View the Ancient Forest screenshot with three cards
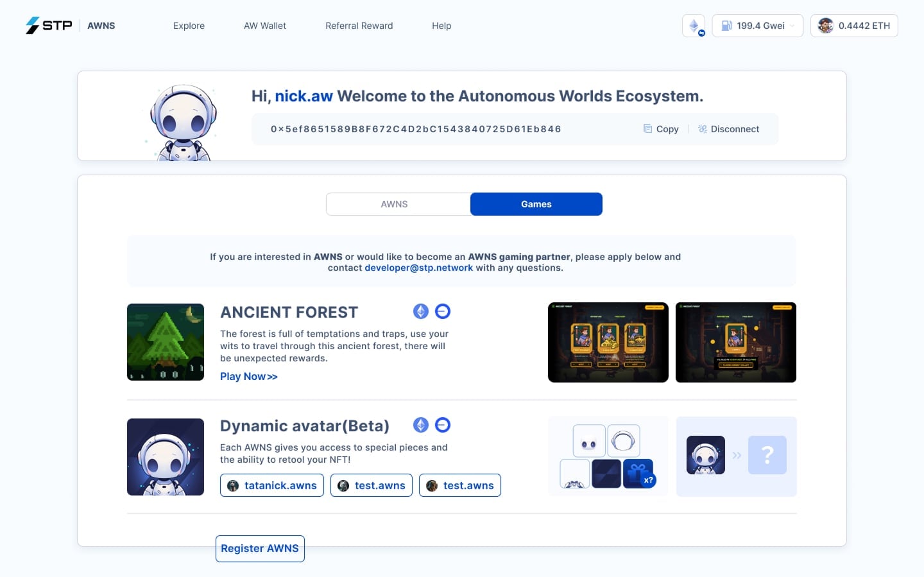924x577 pixels. tap(608, 342)
